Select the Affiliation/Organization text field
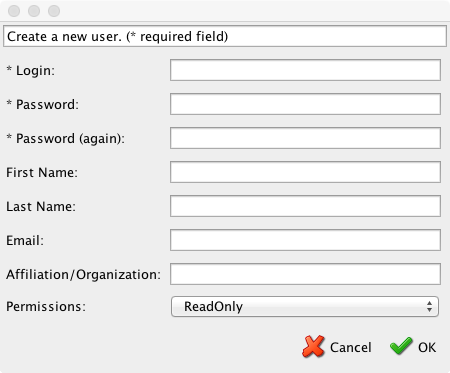 305,274
